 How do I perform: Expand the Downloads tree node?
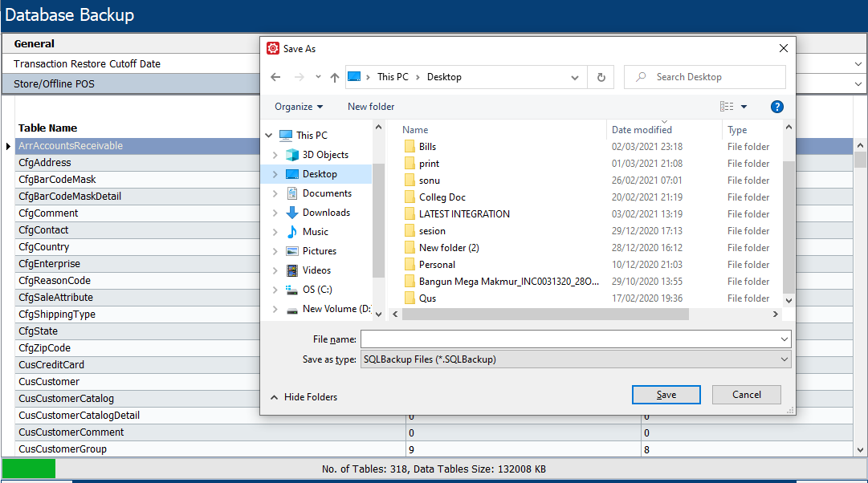[275, 213]
